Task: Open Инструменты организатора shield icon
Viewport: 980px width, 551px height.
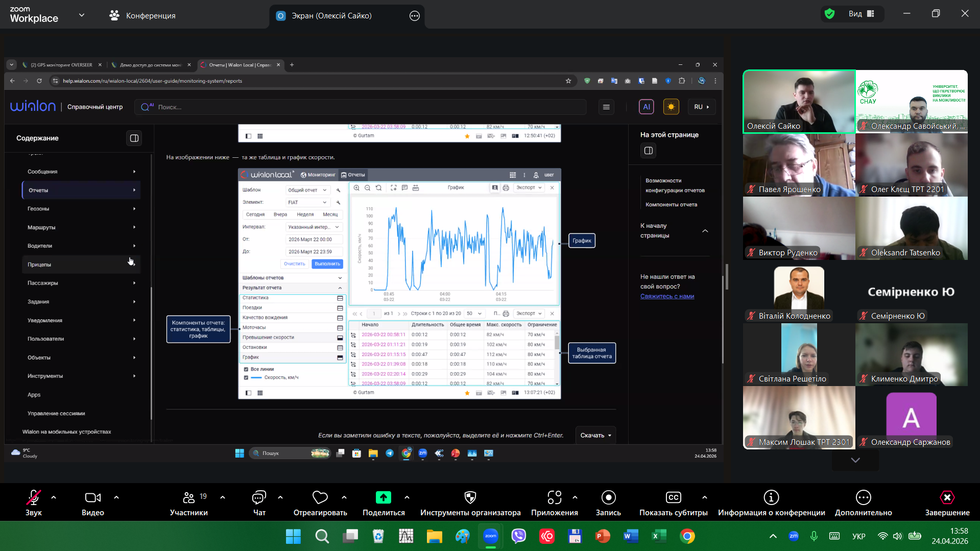Action: point(470,498)
